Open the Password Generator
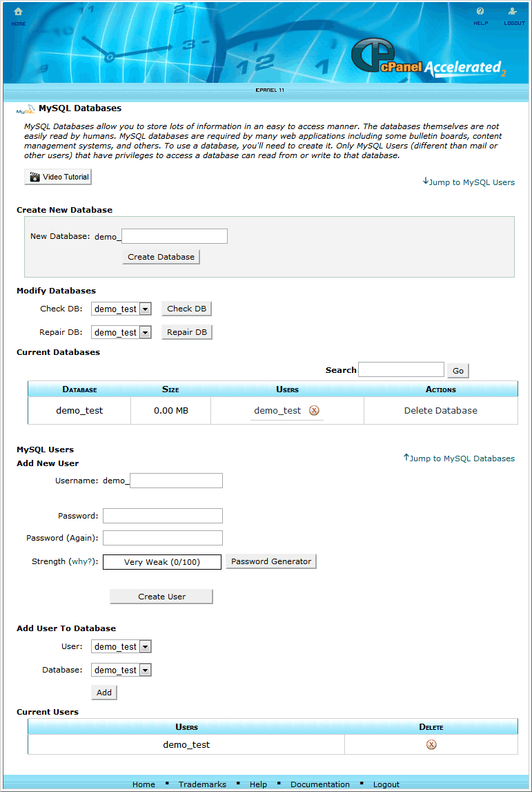Image resolution: width=532 pixels, height=792 pixels. click(x=271, y=561)
